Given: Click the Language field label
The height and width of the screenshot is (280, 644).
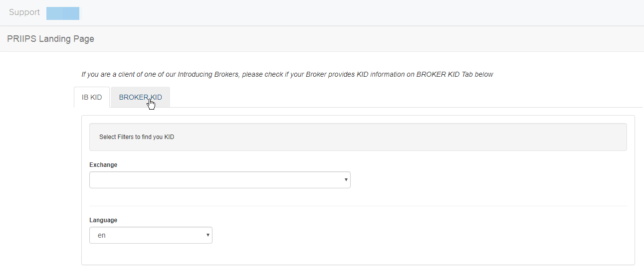Looking at the screenshot, I should pos(103,220).
